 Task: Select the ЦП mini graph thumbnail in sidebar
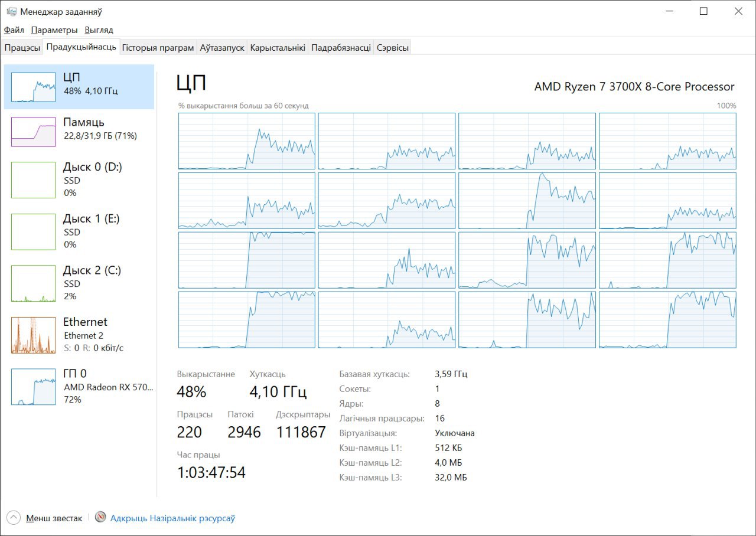pos(33,87)
